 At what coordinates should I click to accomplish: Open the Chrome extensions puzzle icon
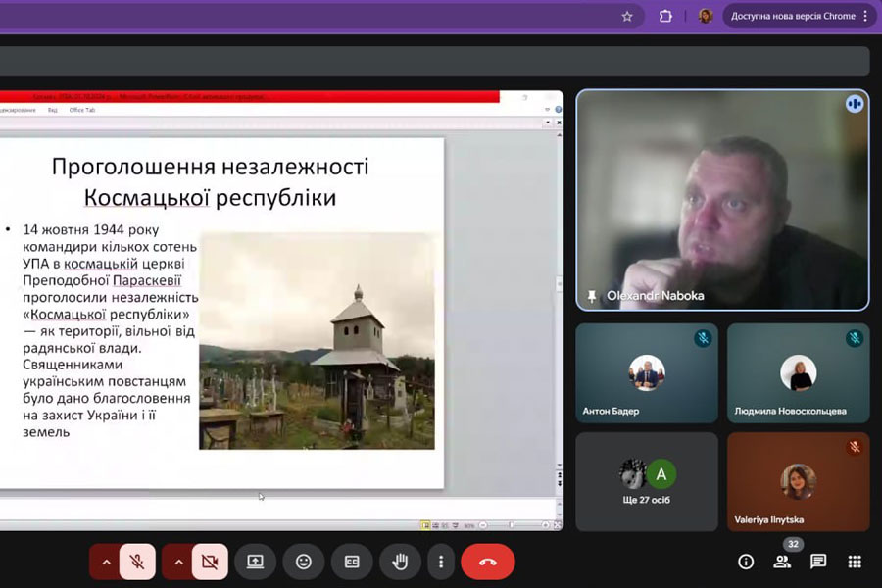[665, 16]
